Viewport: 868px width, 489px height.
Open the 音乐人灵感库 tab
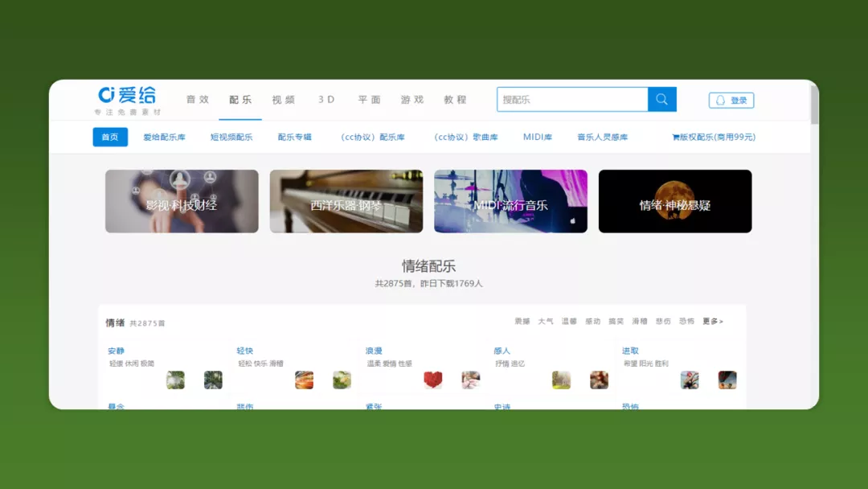602,137
